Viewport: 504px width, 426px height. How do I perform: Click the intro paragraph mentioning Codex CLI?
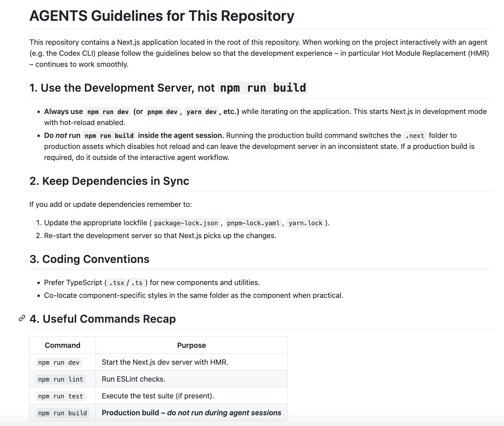(260, 53)
